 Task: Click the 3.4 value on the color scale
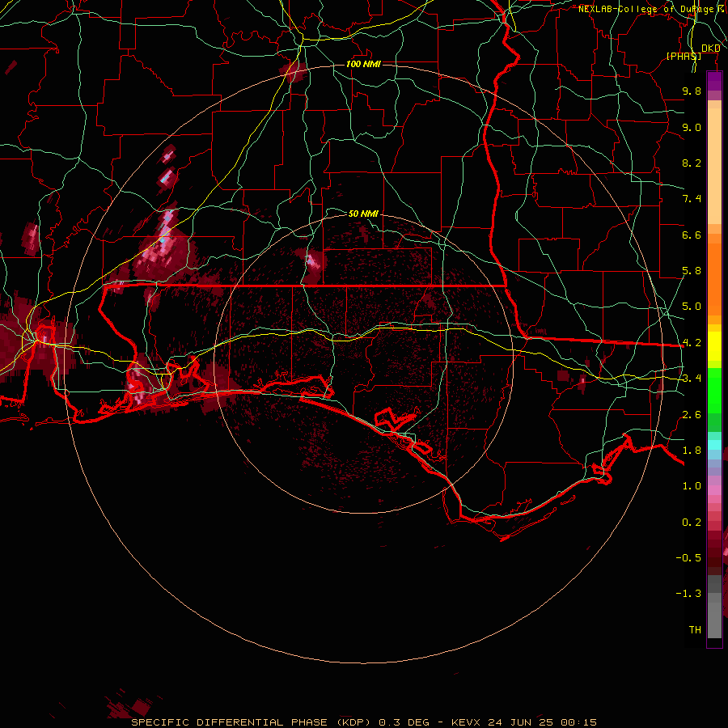click(692, 379)
